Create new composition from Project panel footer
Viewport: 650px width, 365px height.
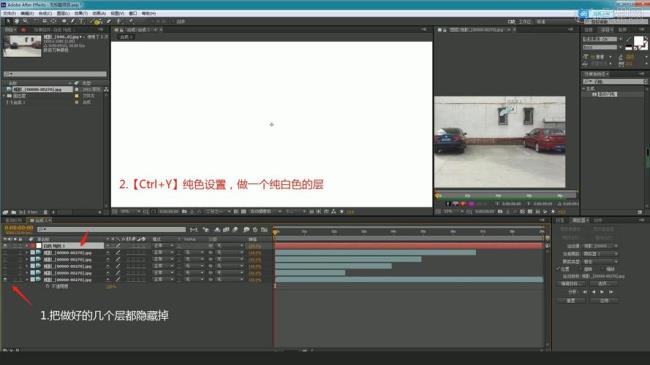22,212
